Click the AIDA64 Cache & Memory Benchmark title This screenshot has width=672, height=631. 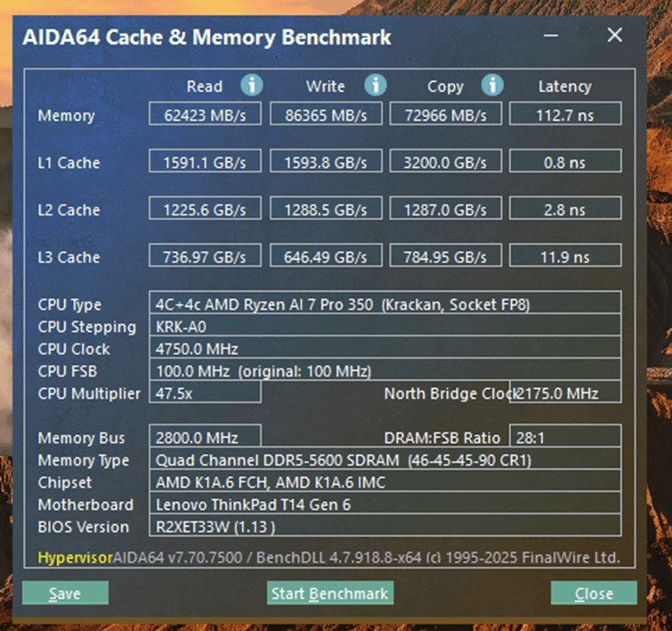click(206, 37)
